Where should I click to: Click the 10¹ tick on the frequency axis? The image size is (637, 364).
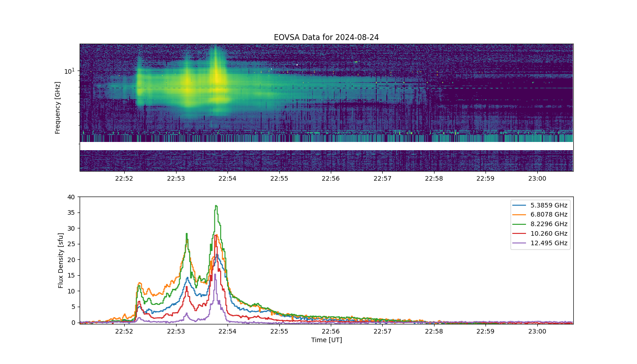[69, 71]
